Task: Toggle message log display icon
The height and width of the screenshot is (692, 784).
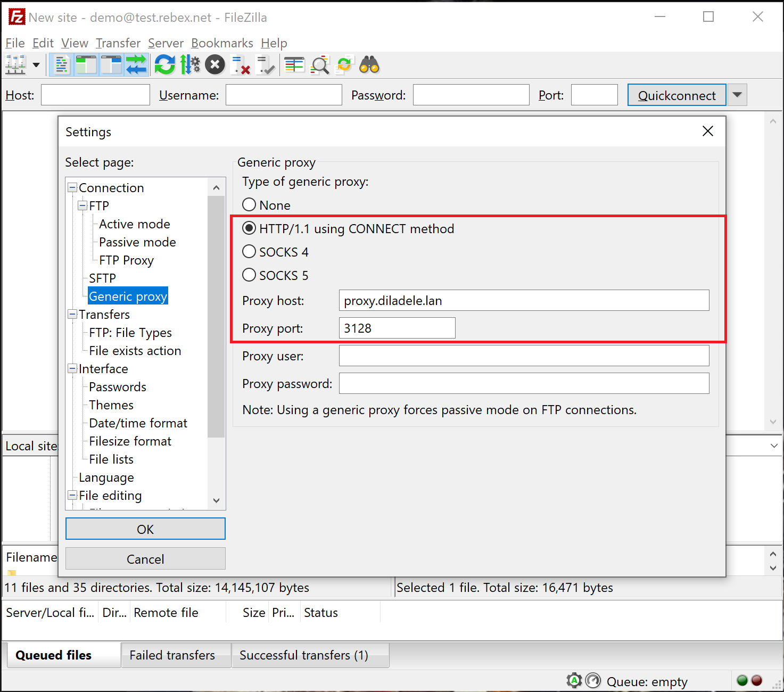Action: (62, 65)
